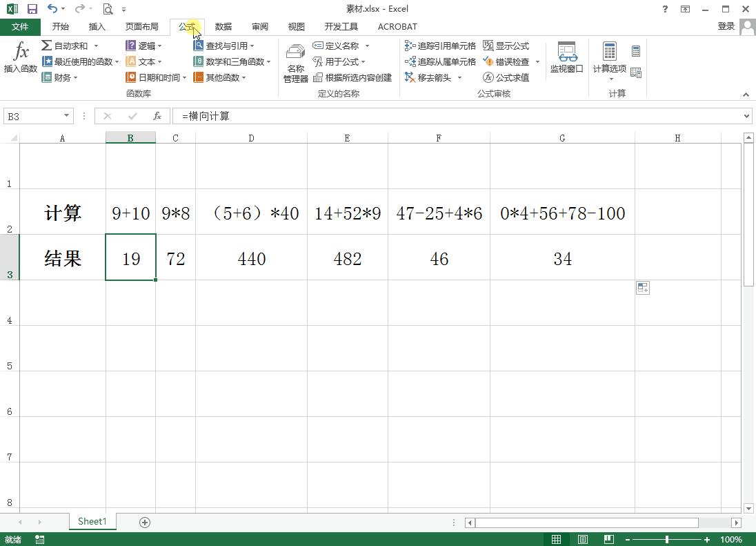Image resolution: width=756 pixels, height=546 pixels.
Task: Click Remove Arrows (移去箭头)
Action: click(x=428, y=77)
